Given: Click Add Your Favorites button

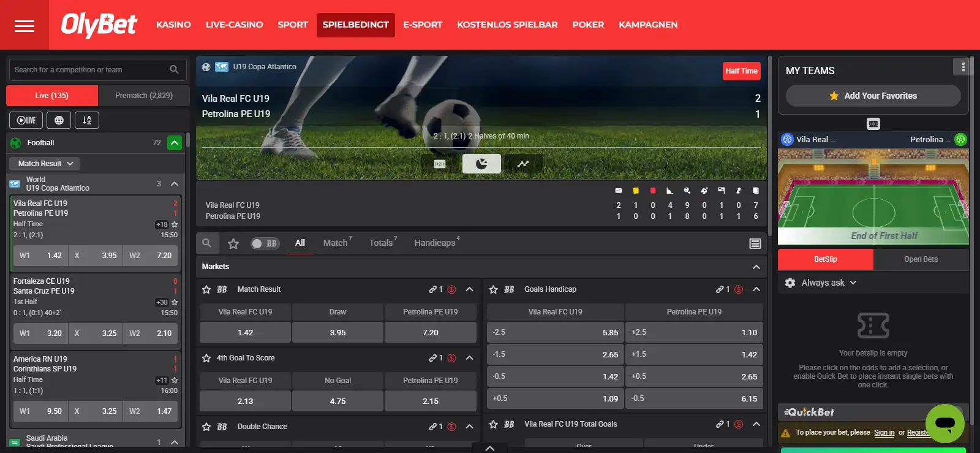Looking at the screenshot, I should pyautogui.click(x=873, y=96).
